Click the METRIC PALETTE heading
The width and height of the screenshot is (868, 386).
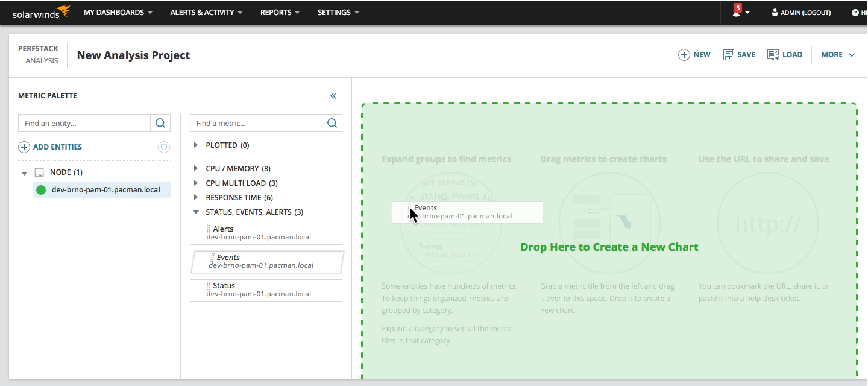(48, 96)
